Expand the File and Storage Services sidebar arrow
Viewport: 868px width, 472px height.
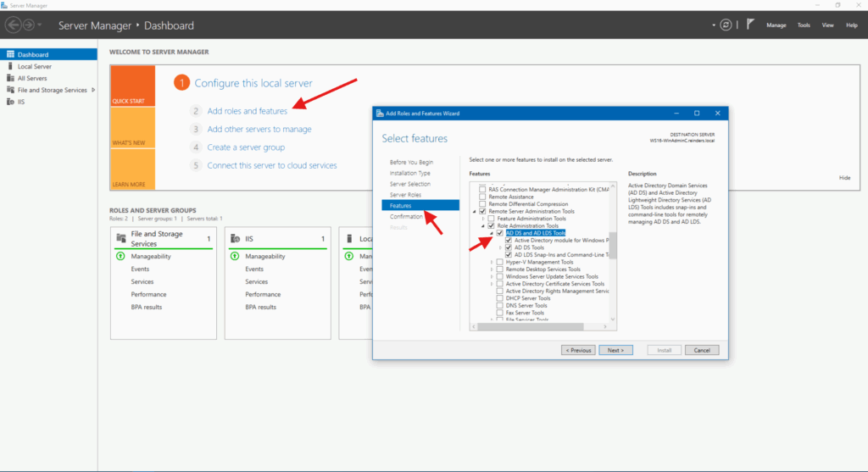tap(93, 90)
